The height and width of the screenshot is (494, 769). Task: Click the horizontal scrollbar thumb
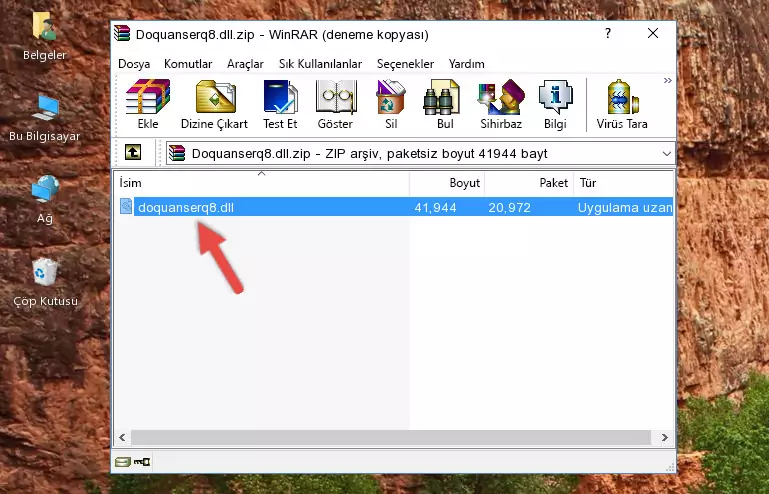click(x=390, y=437)
